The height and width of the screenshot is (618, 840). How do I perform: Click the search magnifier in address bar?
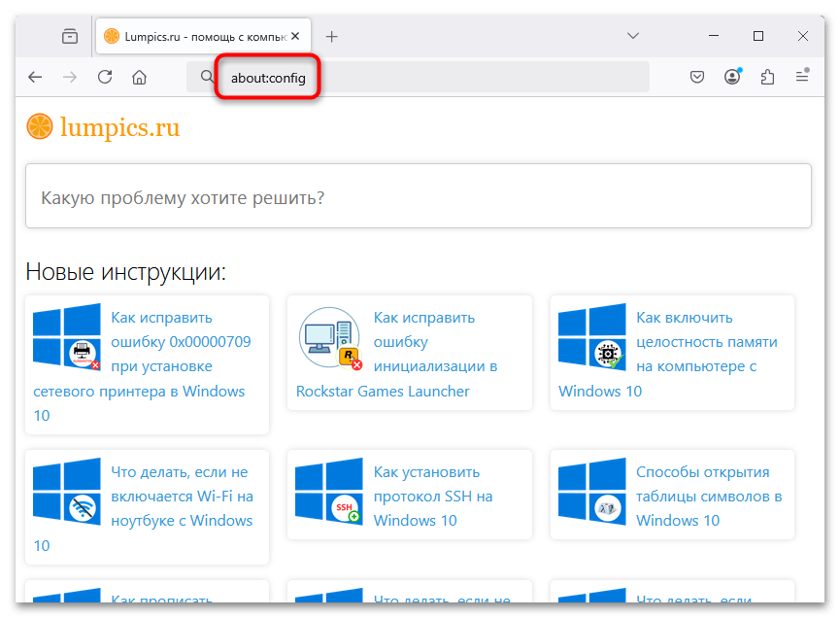[x=207, y=77]
